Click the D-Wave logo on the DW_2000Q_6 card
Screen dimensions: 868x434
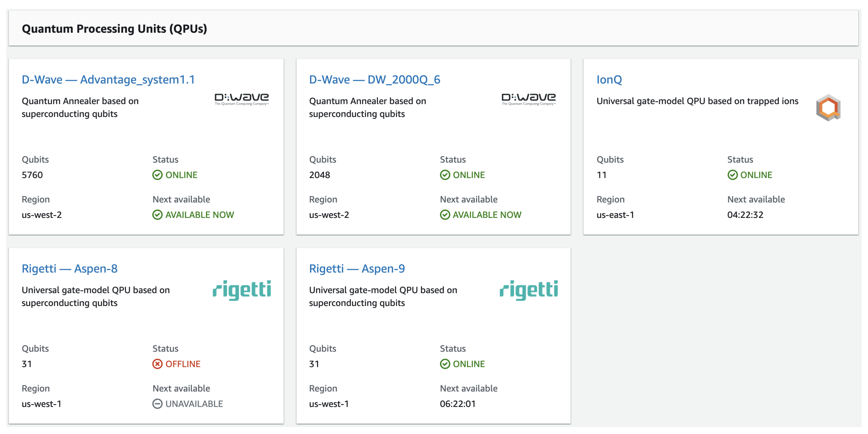click(528, 99)
